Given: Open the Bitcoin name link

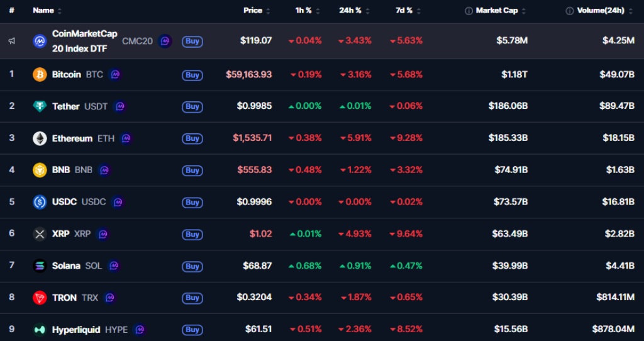Looking at the screenshot, I should pos(67,75).
